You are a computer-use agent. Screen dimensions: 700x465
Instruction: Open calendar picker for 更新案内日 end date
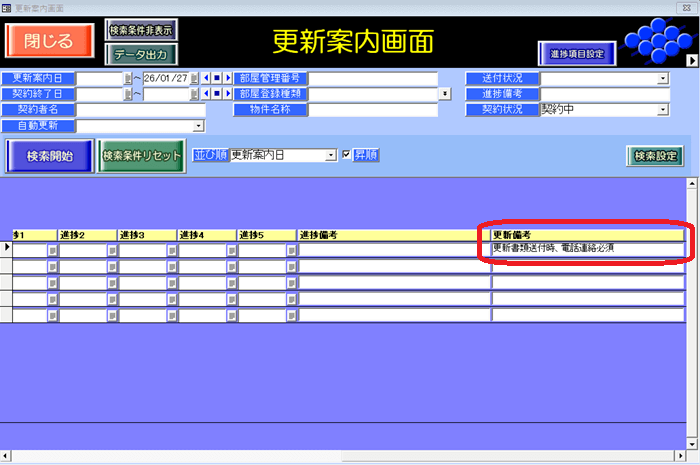195,78
